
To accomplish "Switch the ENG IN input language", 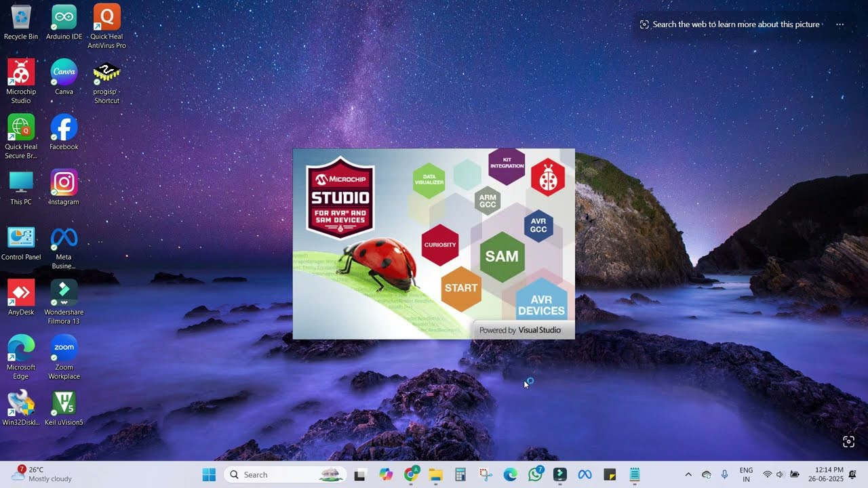I will tap(746, 474).
